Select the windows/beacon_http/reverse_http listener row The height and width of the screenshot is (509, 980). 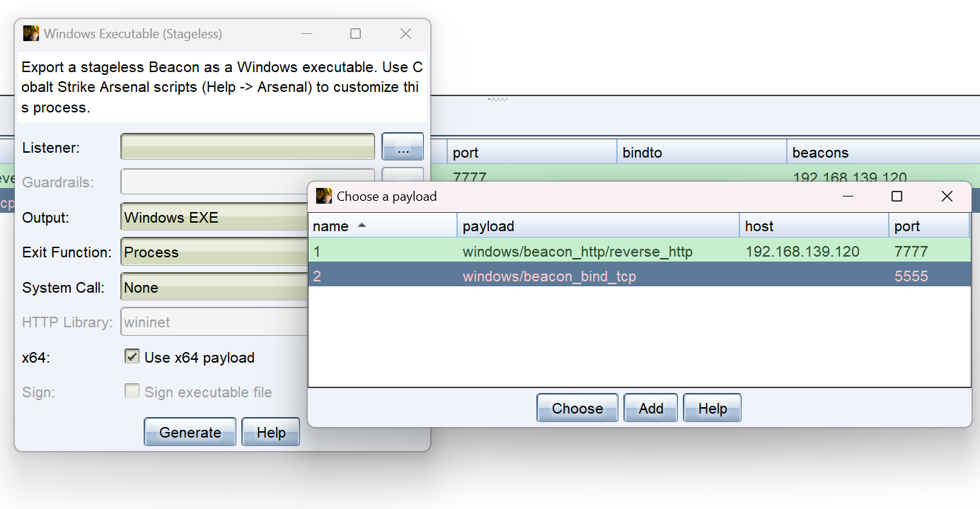coord(577,252)
